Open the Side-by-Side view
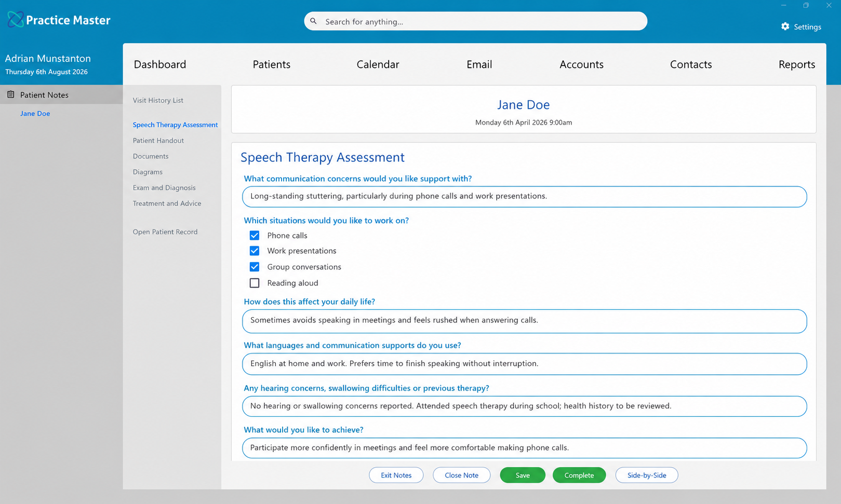The height and width of the screenshot is (504, 841). click(647, 475)
